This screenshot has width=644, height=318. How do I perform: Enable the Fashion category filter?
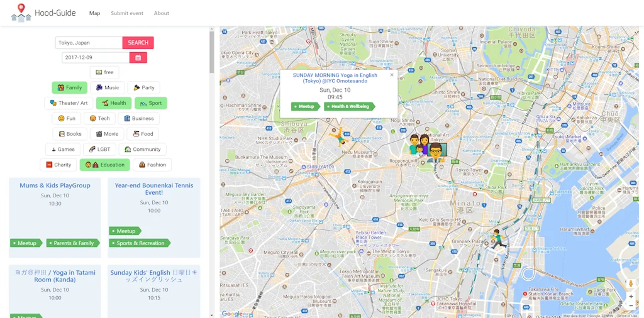[152, 165]
